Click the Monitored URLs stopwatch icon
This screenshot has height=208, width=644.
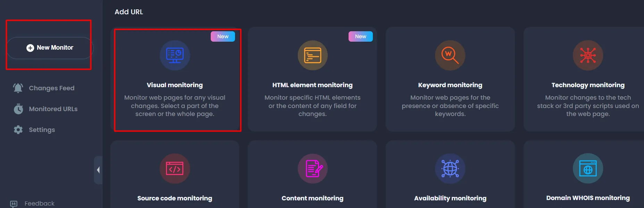pyautogui.click(x=18, y=109)
